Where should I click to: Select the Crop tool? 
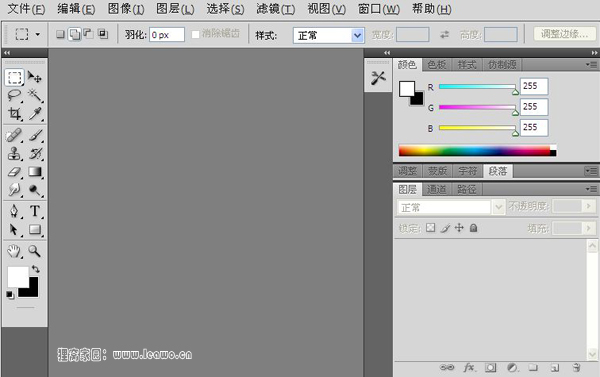point(14,113)
